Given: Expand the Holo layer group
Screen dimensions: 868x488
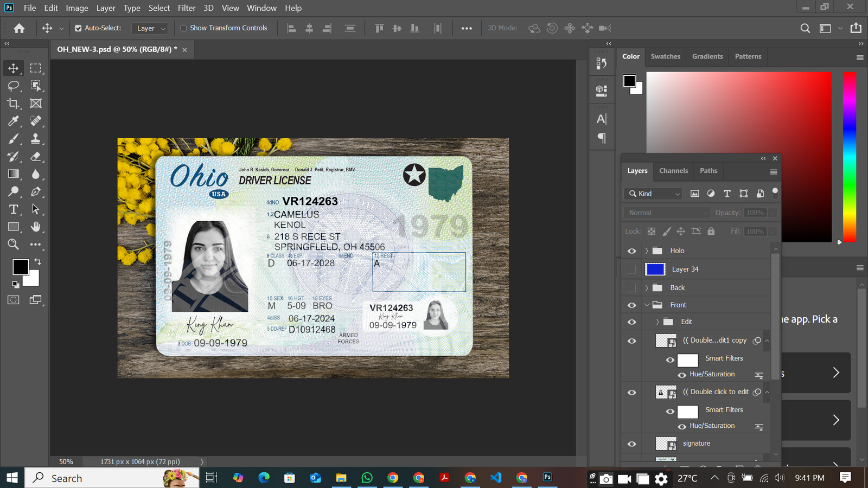Looking at the screenshot, I should [x=646, y=251].
